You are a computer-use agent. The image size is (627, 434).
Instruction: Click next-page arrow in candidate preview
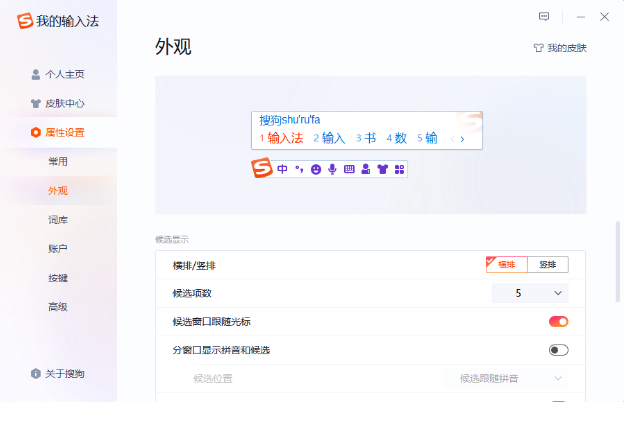pos(463,139)
